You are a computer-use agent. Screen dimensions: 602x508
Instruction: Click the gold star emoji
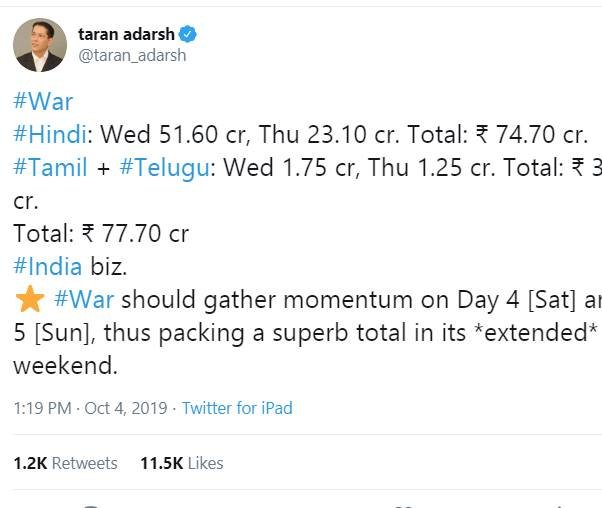click(x=28, y=298)
